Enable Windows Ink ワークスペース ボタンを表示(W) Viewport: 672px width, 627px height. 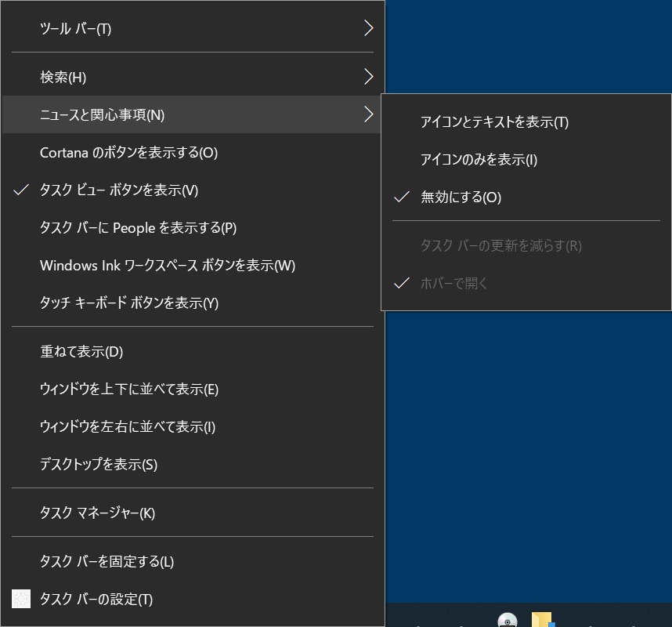[x=192, y=265]
